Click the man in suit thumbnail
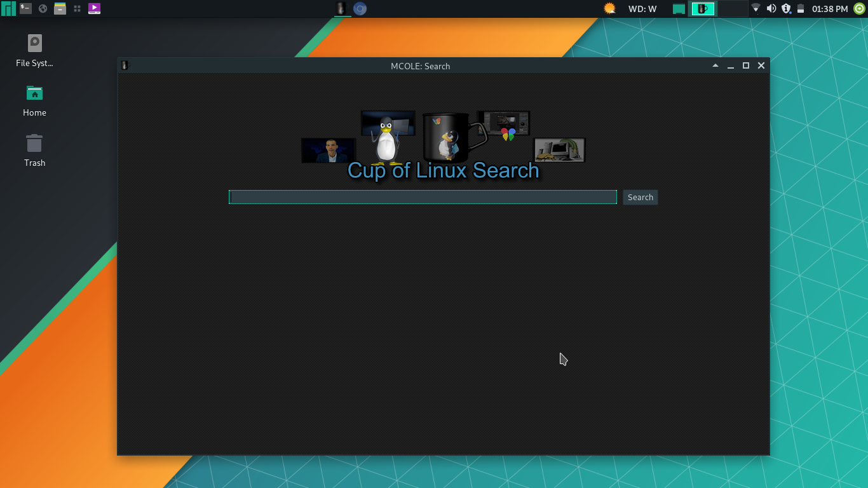 [329, 151]
